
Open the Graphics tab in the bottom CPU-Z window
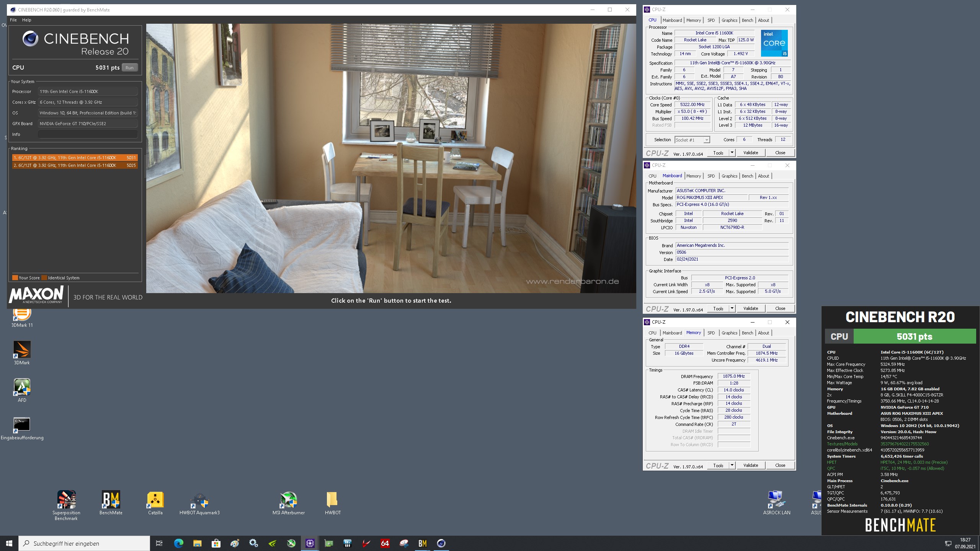coord(729,333)
